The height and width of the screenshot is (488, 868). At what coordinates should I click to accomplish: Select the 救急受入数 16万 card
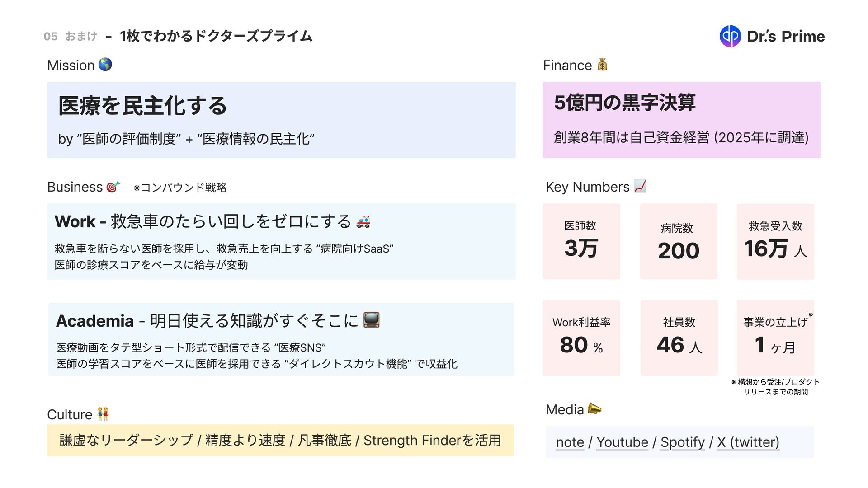pyautogui.click(x=775, y=241)
